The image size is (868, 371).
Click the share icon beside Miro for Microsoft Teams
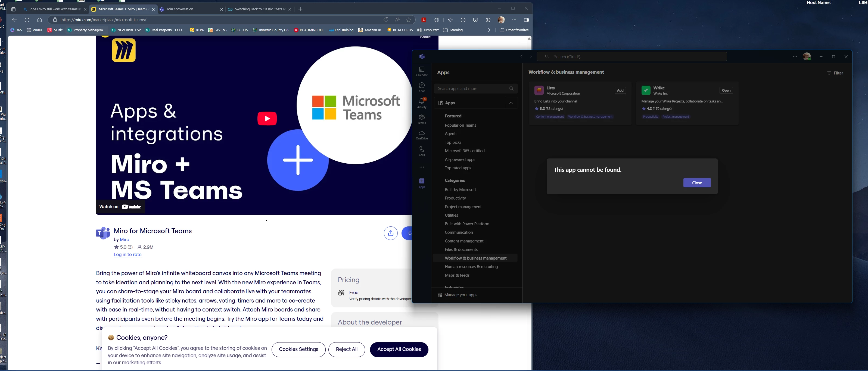click(391, 233)
